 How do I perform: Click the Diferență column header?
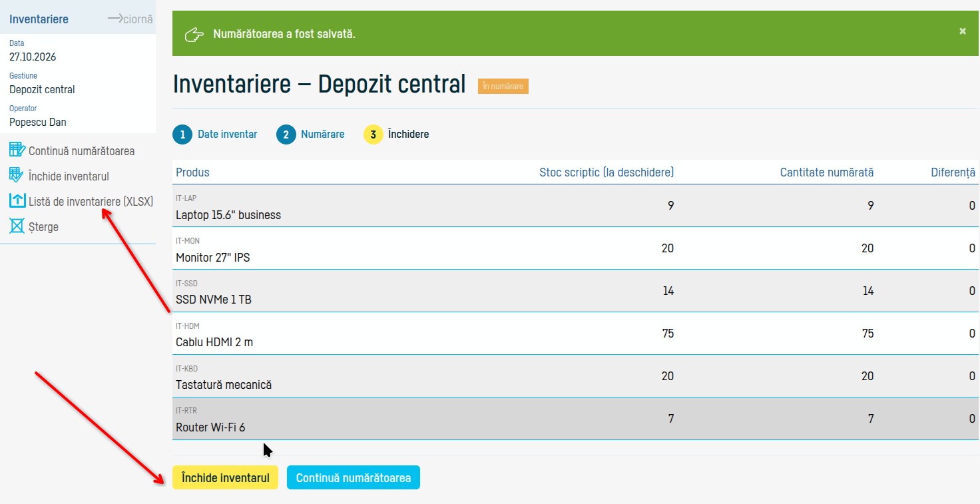953,172
